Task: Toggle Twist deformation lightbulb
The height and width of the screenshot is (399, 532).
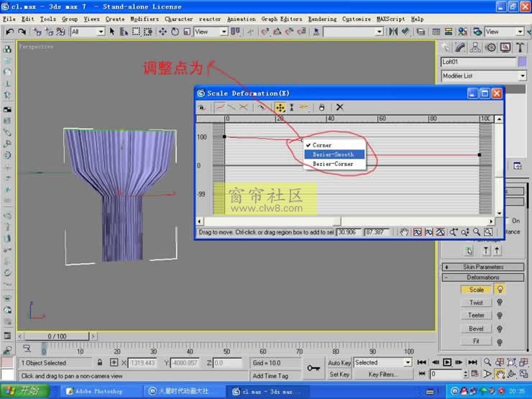Action: pos(500,302)
